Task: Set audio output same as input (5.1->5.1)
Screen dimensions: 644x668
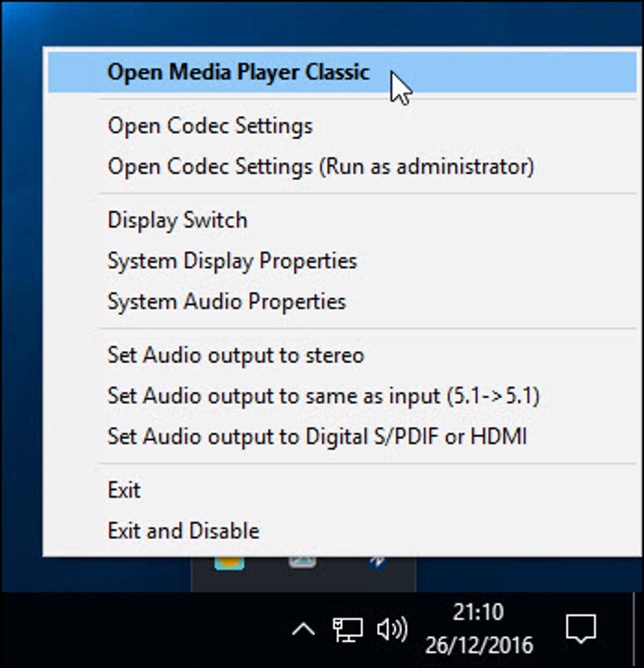Action: click(323, 396)
